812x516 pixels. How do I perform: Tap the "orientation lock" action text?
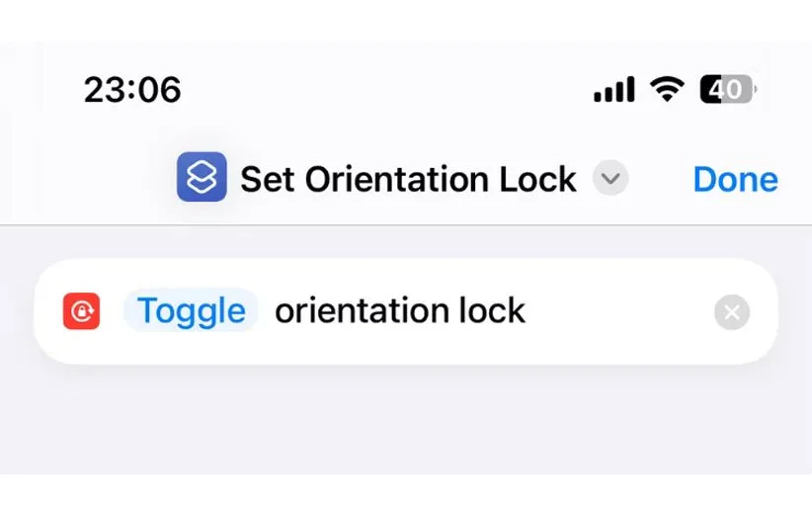pos(400,311)
